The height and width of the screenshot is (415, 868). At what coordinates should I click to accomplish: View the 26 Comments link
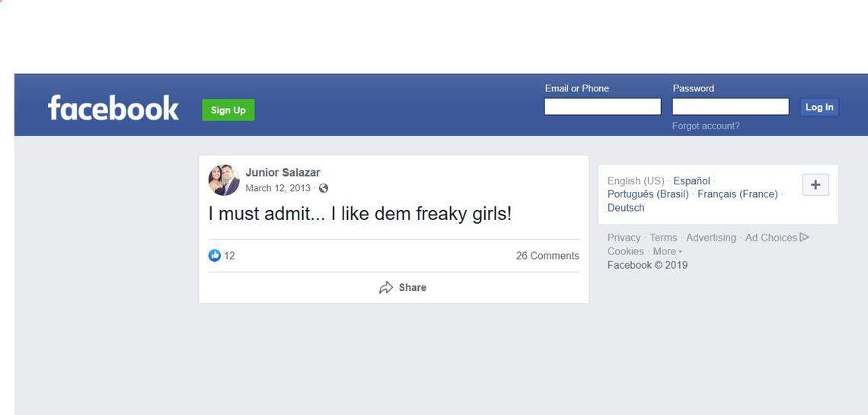click(547, 256)
